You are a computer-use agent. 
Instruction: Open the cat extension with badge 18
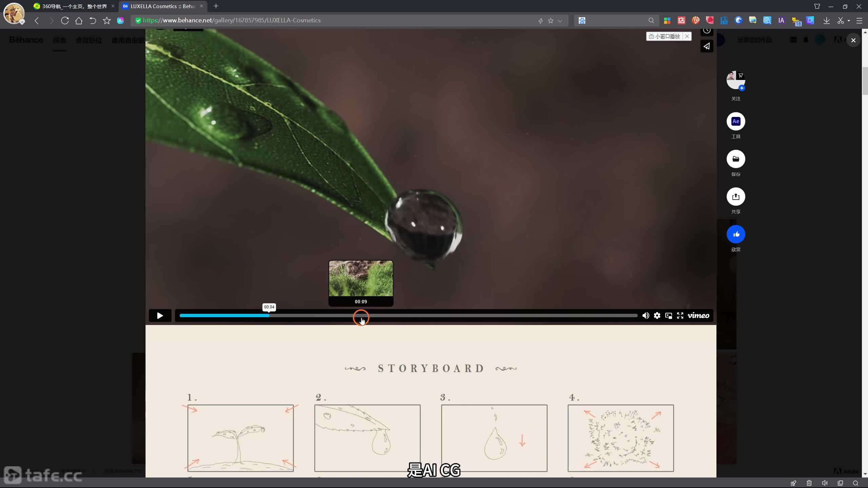[x=796, y=21]
